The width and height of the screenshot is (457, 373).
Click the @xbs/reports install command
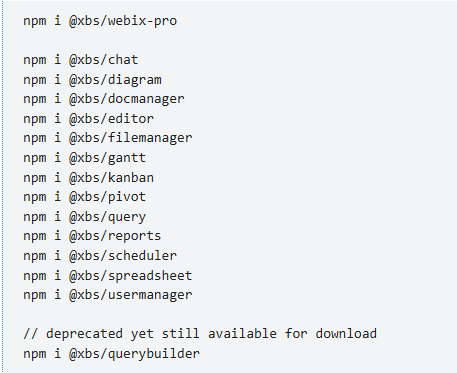[x=92, y=236]
